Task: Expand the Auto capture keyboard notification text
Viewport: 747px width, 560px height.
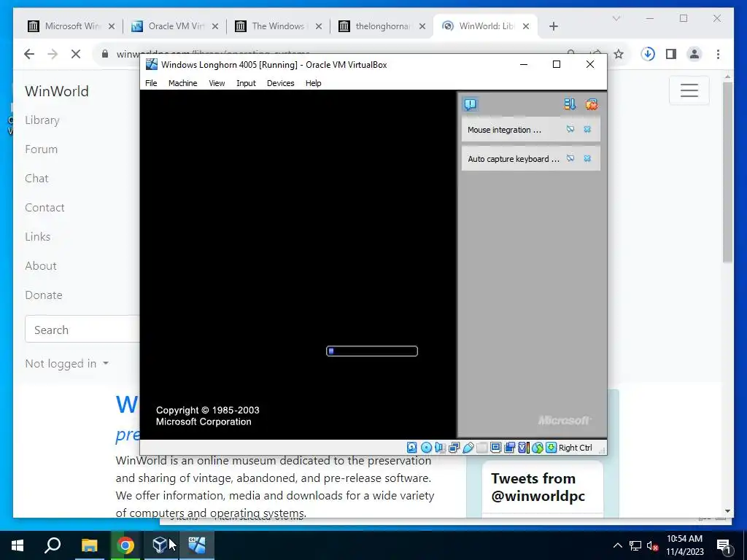Action: pos(514,159)
